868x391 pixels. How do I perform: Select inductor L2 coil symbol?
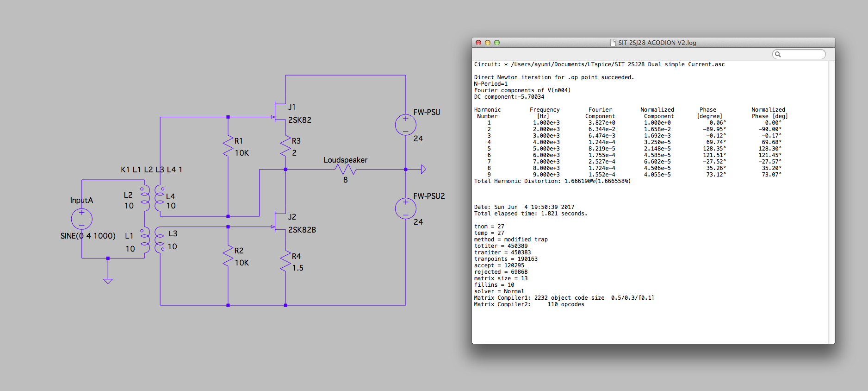pyautogui.click(x=145, y=198)
